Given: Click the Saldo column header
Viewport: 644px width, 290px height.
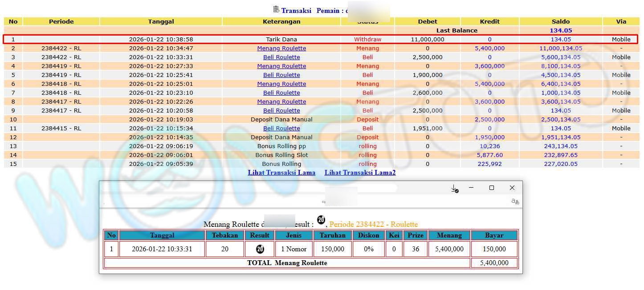Looking at the screenshot, I should pyautogui.click(x=561, y=21).
